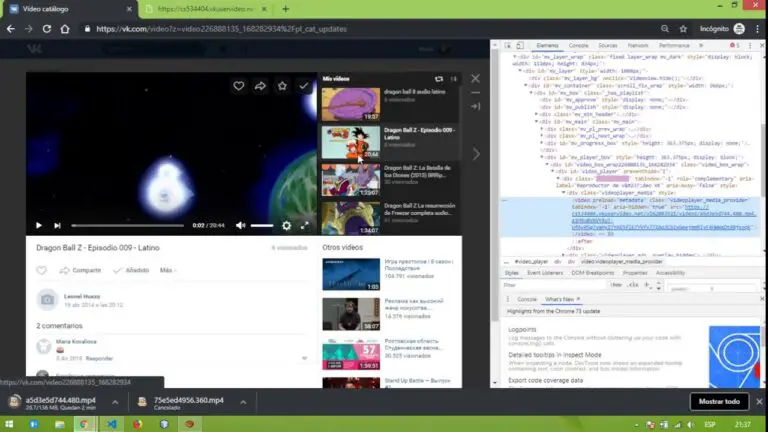Enter fullscreen mode in video player
This screenshot has width=768, height=432.
[x=305, y=225]
